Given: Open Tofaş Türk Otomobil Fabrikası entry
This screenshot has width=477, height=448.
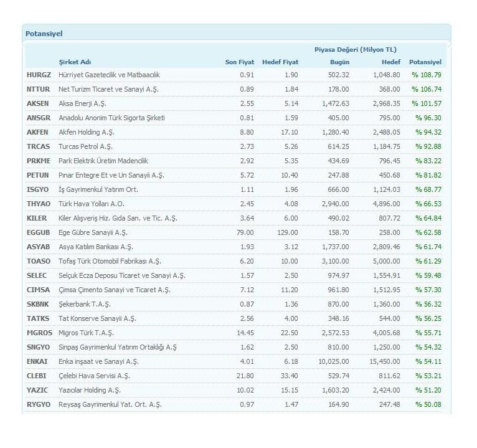Looking at the screenshot, I should pyautogui.click(x=110, y=261).
